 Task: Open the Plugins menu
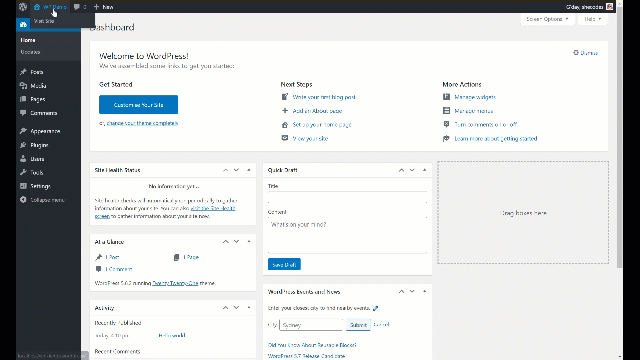(39, 145)
